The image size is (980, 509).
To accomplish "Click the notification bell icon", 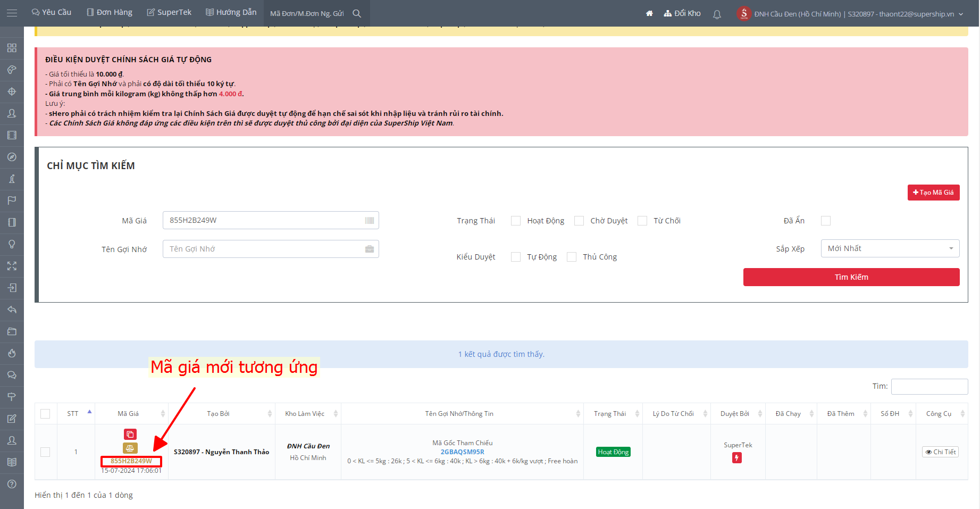I will point(717,14).
